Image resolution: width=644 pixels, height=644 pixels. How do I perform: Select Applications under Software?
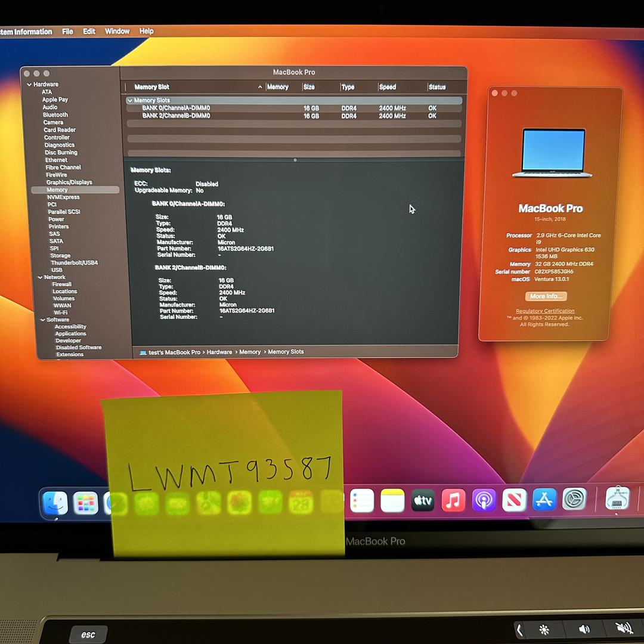click(70, 333)
